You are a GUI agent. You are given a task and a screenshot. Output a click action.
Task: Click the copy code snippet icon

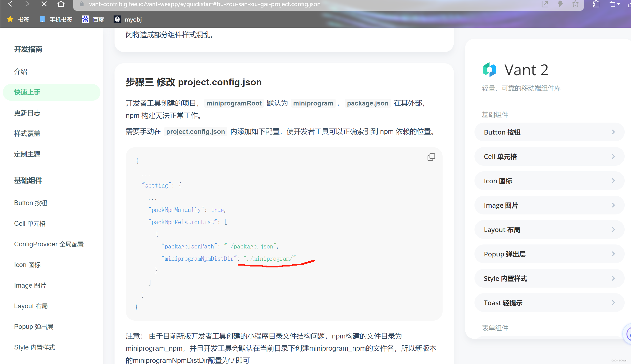431,157
